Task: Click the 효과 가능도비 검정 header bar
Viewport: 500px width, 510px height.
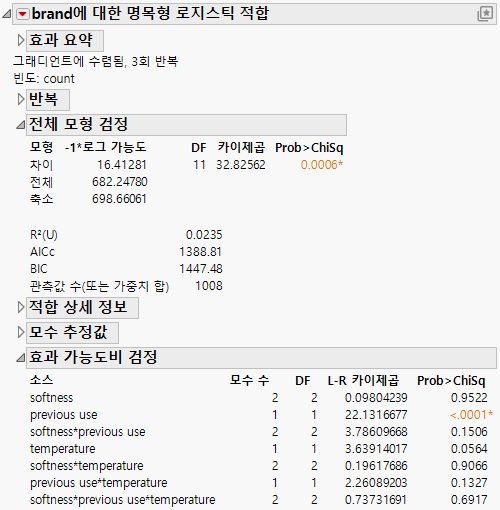Action: (261, 357)
